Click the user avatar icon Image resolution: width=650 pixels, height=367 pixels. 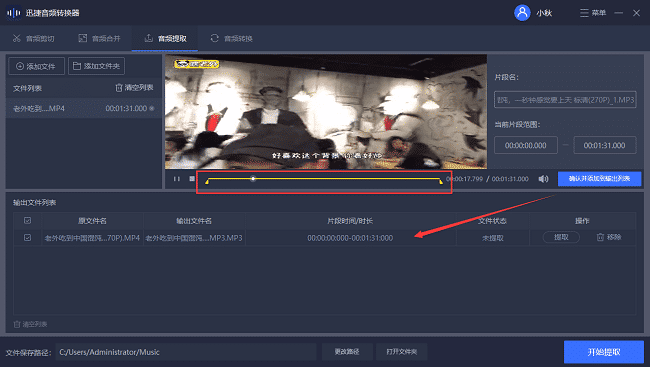pos(522,13)
